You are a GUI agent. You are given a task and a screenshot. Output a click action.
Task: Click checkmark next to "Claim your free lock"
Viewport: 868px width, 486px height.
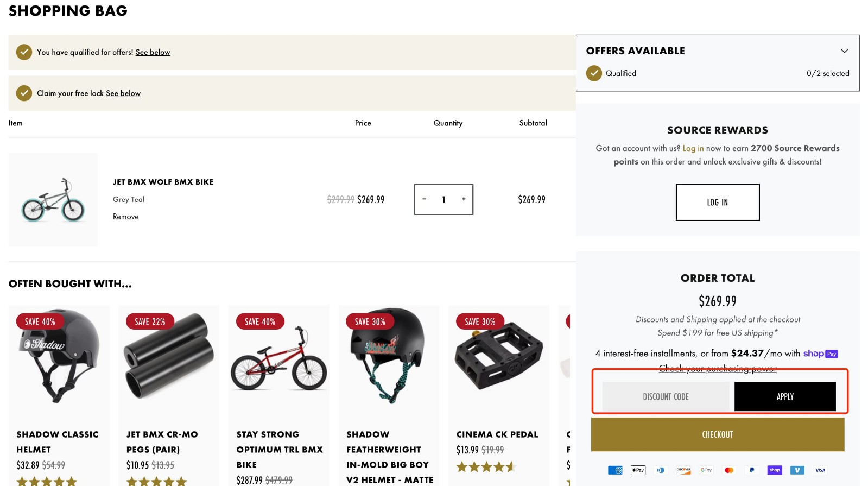pos(24,93)
